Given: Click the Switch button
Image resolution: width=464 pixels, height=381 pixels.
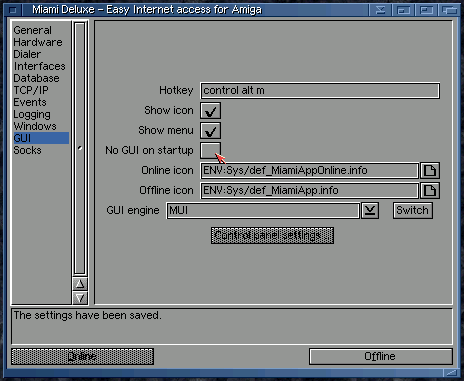Looking at the screenshot, I should click(x=413, y=211).
